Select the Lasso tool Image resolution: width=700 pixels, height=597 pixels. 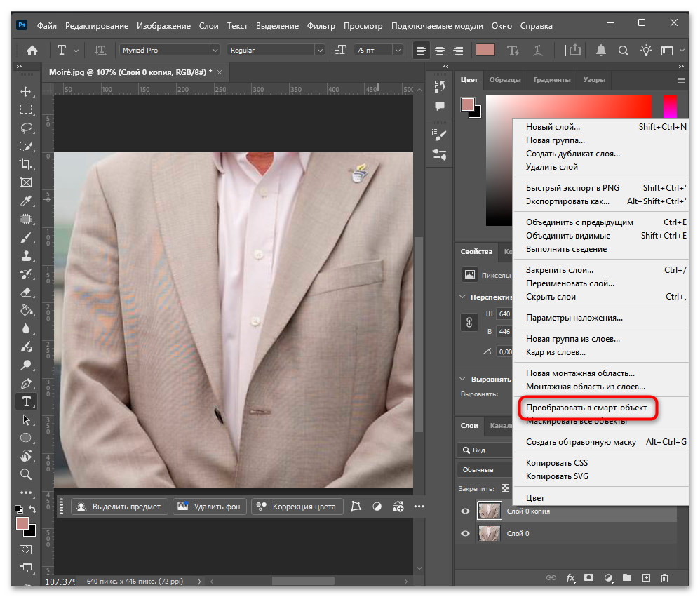(x=26, y=128)
